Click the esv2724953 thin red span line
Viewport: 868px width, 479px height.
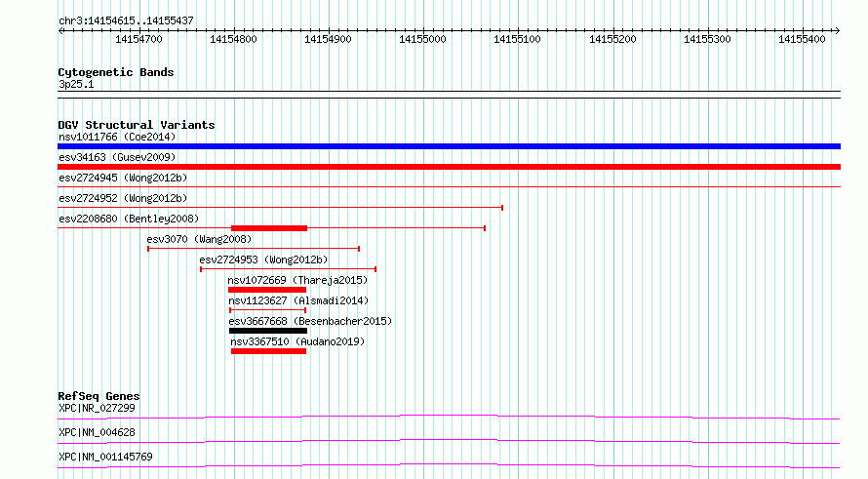pos(289,269)
